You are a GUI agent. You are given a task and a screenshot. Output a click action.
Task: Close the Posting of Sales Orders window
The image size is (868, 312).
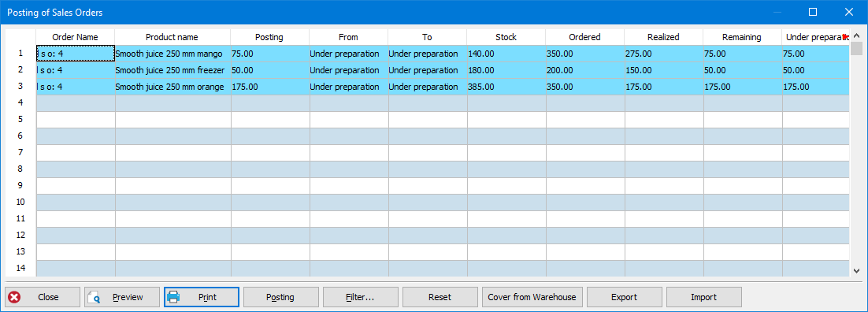[x=849, y=12]
